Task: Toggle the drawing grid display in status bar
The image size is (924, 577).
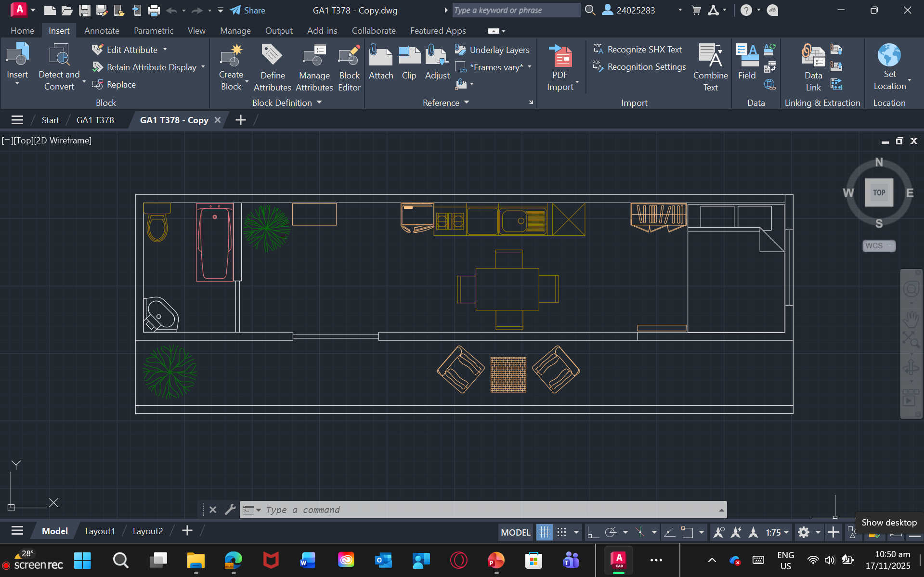Action: click(x=544, y=532)
